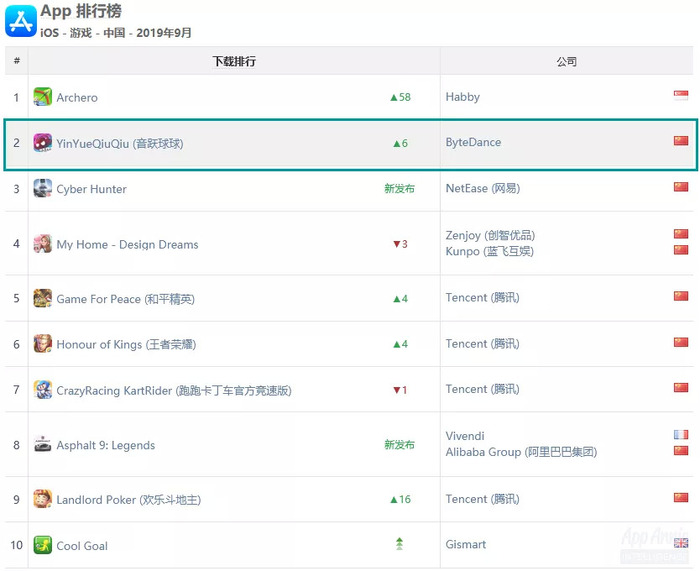Click the 公司 column header
The height and width of the screenshot is (571, 700).
click(567, 62)
